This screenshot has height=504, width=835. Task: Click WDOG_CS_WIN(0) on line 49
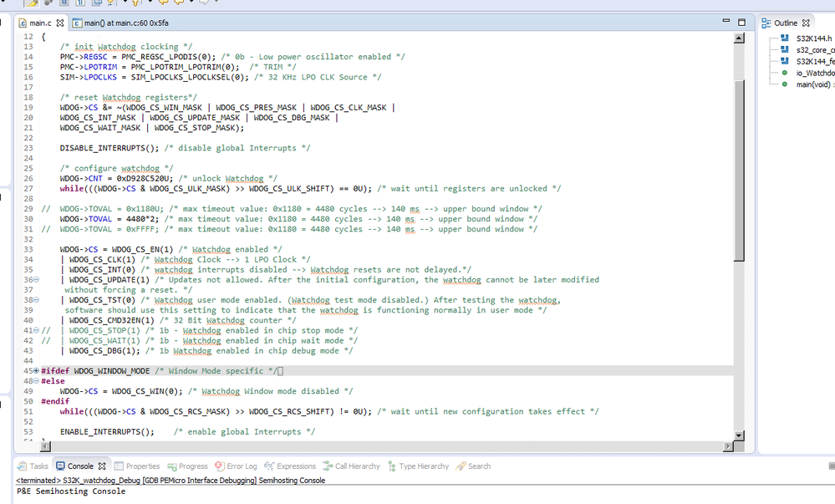tap(145, 391)
